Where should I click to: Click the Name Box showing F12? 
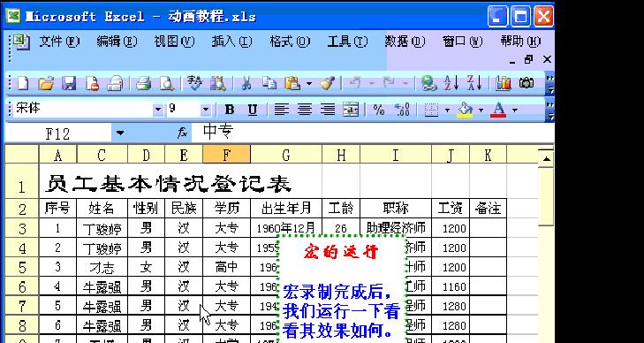click(x=58, y=133)
